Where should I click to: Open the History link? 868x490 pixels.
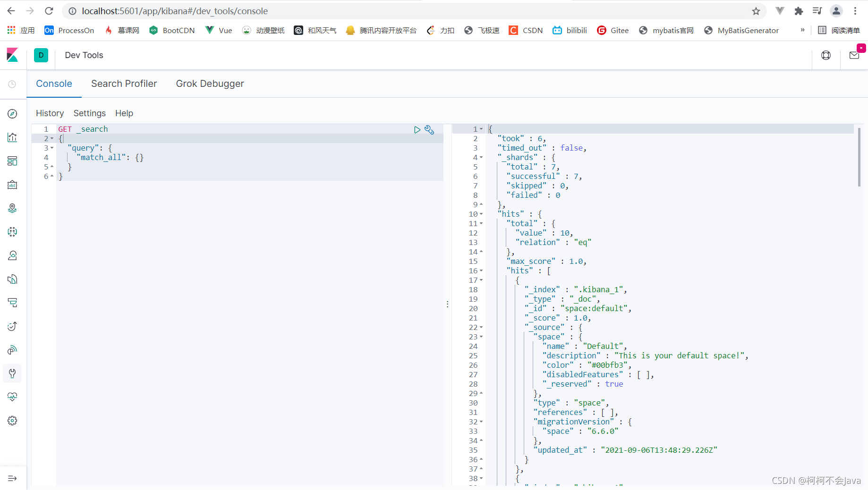pyautogui.click(x=50, y=113)
